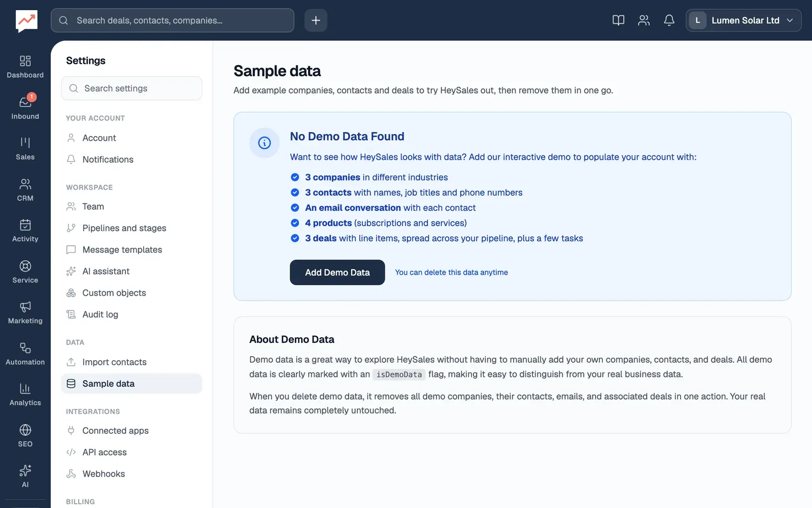The image size is (812, 508).
Task: Open AI assistant settings
Action: [x=131, y=271]
